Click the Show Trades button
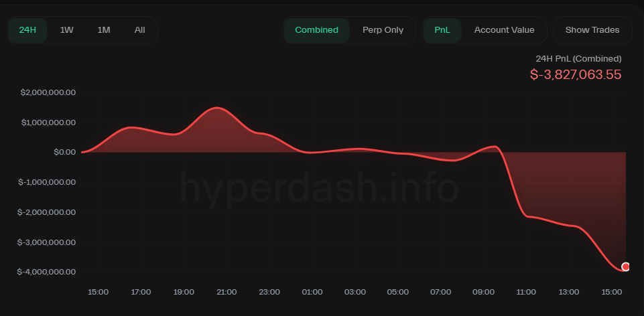644x316 pixels. pos(592,30)
